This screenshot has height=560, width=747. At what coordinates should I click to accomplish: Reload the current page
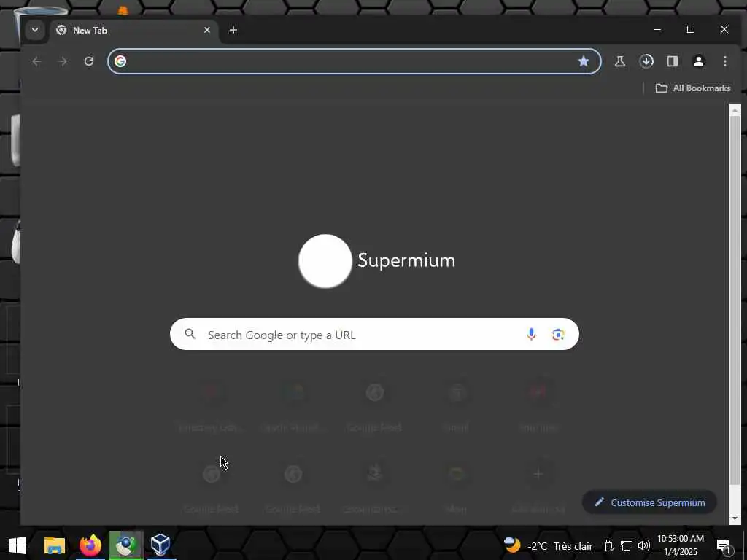88,61
